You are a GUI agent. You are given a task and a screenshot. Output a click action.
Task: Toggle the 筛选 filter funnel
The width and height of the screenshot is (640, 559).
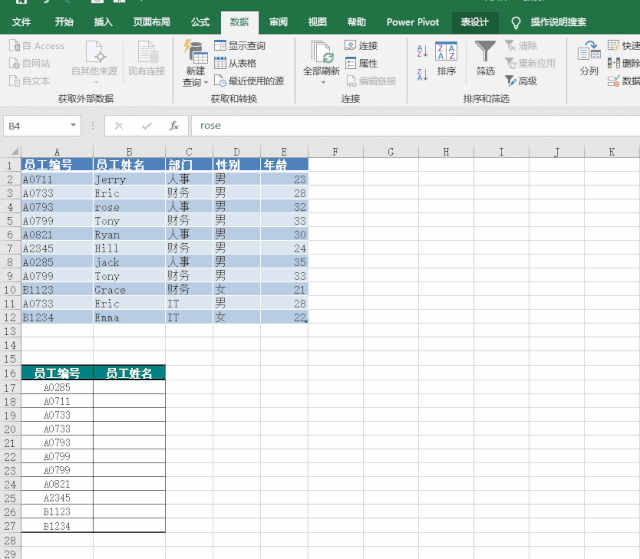[x=485, y=58]
